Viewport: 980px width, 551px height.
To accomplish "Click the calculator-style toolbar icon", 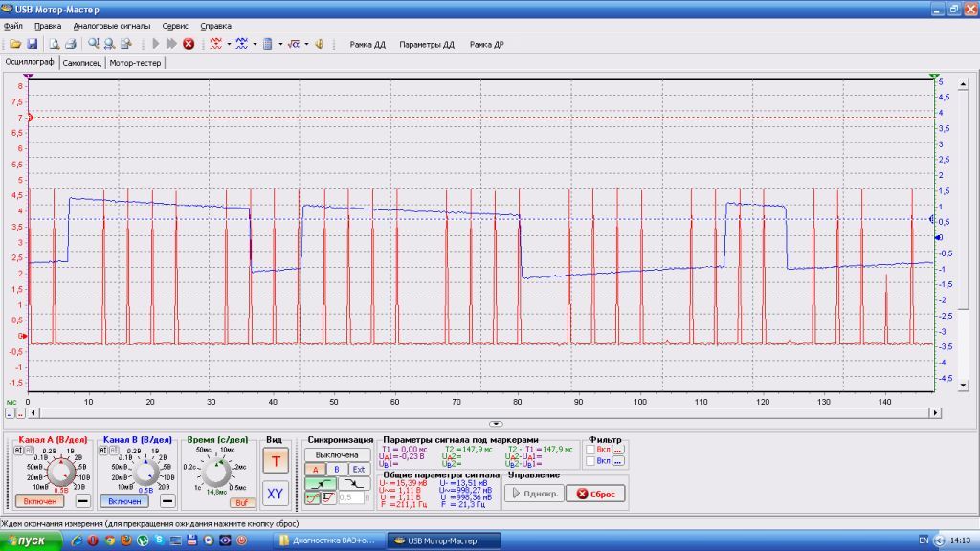I will pyautogui.click(x=268, y=44).
